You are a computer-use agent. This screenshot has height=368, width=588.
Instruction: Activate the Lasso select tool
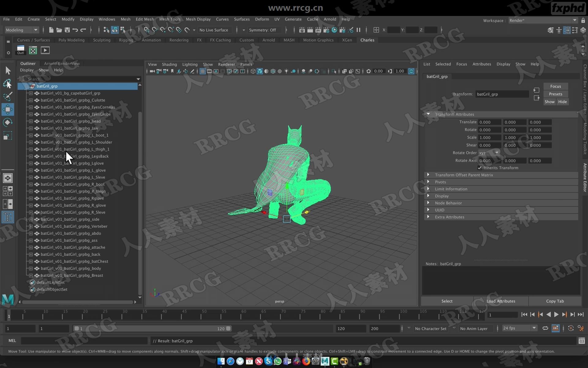click(7, 83)
